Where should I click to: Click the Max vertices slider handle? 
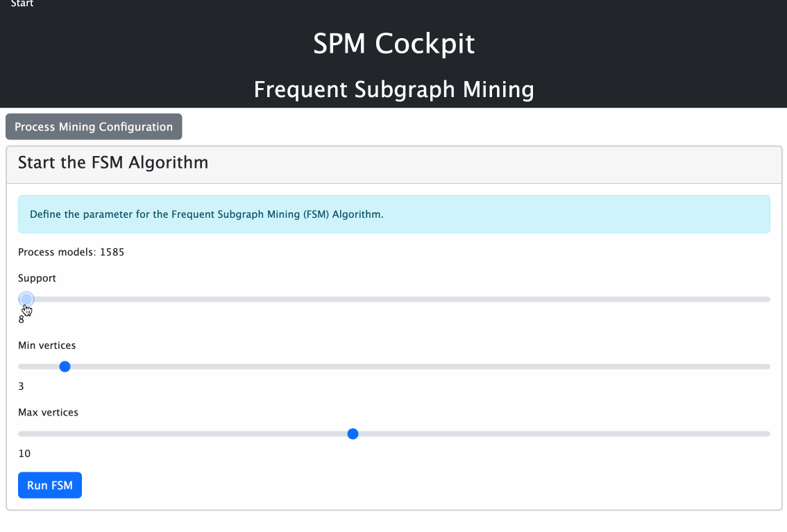click(353, 434)
